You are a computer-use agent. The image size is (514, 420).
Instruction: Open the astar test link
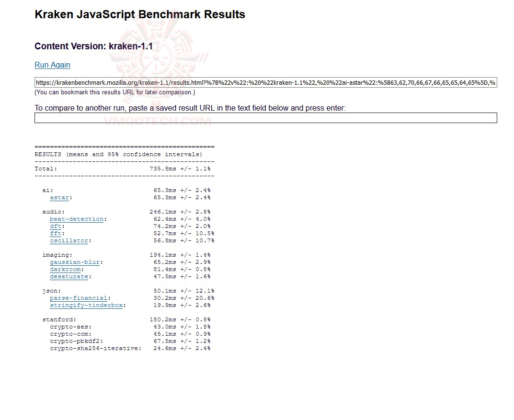point(59,198)
